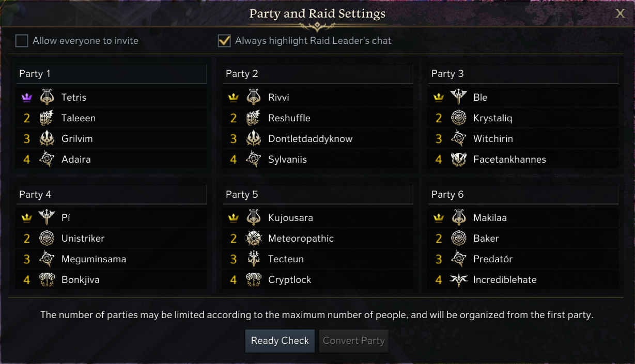Click the class icon beside Bonkjiva
The width and height of the screenshot is (635, 364).
click(47, 280)
